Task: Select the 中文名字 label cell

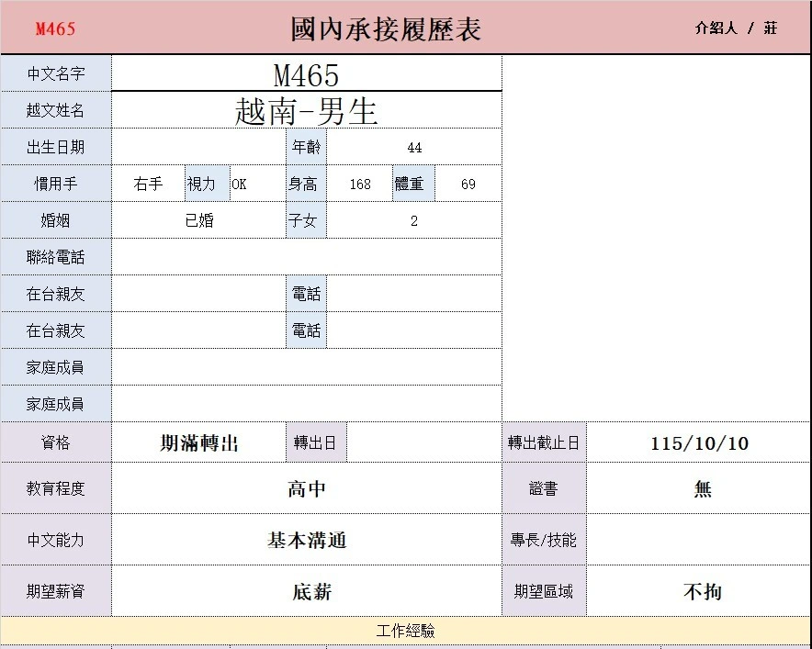Action: pos(56,73)
